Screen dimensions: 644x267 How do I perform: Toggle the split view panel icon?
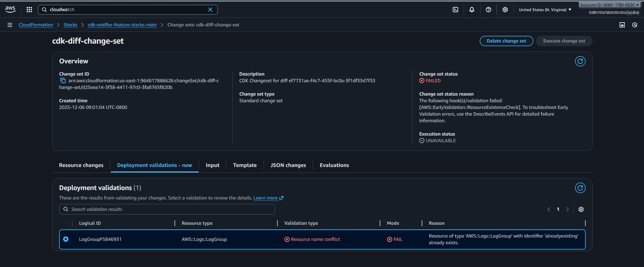coord(622,25)
